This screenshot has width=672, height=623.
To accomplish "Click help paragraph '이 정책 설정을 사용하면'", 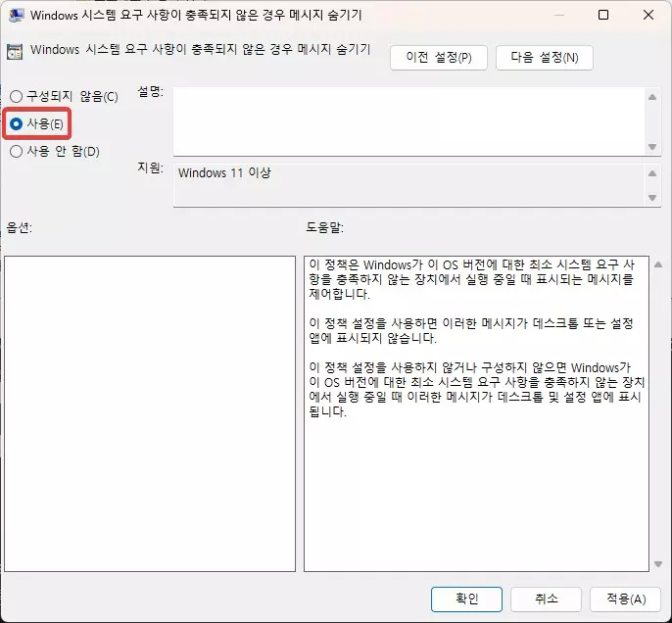I will tap(470, 330).
